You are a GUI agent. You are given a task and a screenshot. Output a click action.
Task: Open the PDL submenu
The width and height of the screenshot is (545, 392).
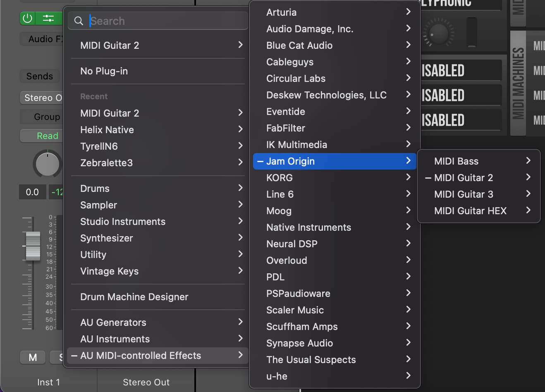point(335,277)
